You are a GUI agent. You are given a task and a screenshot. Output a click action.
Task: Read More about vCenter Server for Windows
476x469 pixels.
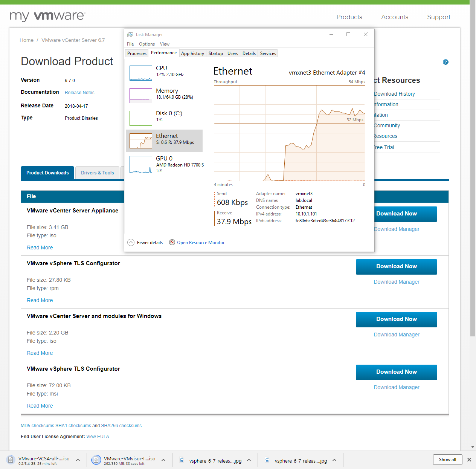click(40, 353)
